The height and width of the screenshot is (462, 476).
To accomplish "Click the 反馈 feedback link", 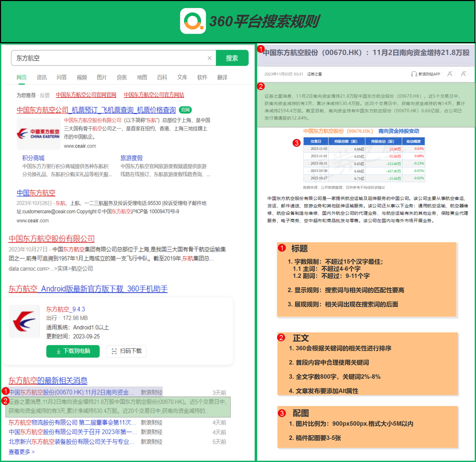I will point(45,95).
